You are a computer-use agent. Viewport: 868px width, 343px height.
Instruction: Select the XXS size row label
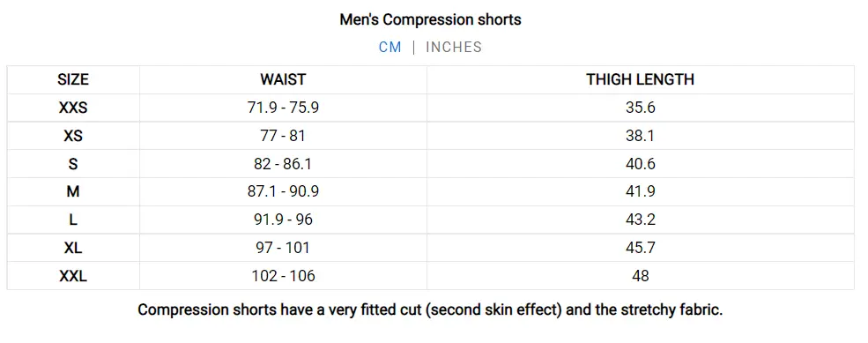[73, 108]
